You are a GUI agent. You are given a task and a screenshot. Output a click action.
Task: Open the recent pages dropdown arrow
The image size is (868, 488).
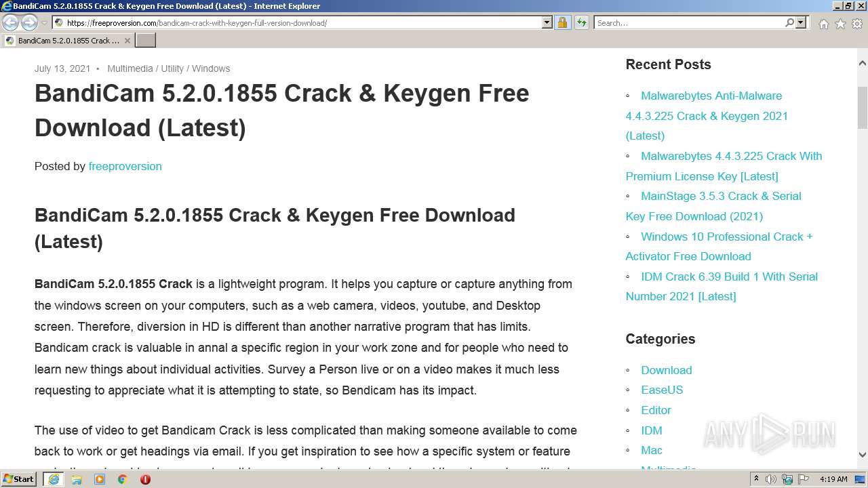point(44,23)
